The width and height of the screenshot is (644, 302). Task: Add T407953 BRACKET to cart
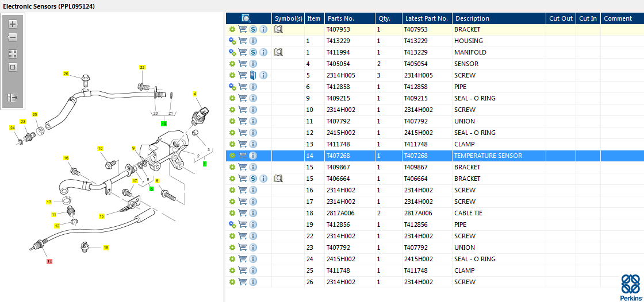243,29
